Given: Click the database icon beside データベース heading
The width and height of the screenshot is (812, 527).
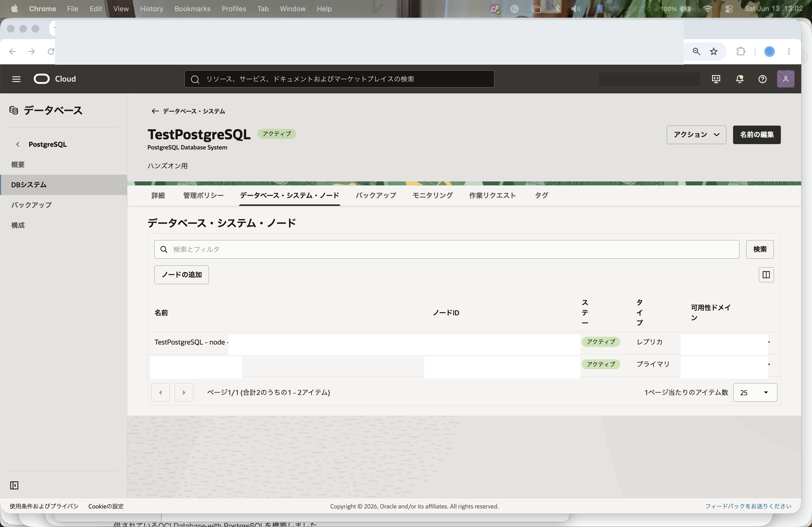Looking at the screenshot, I should (x=14, y=111).
